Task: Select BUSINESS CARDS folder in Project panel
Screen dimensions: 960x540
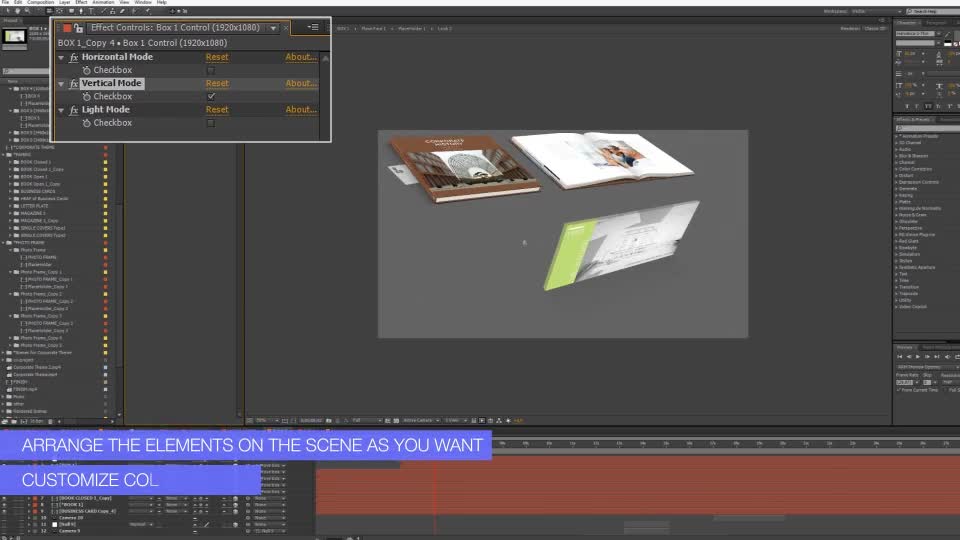Action: (38, 192)
